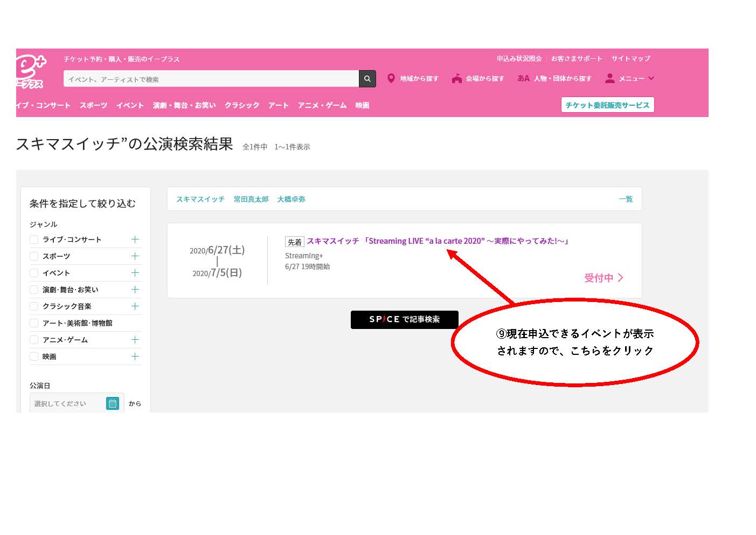Open the 映画 navigation tab
Screen dimensions: 756x535
(x=362, y=105)
